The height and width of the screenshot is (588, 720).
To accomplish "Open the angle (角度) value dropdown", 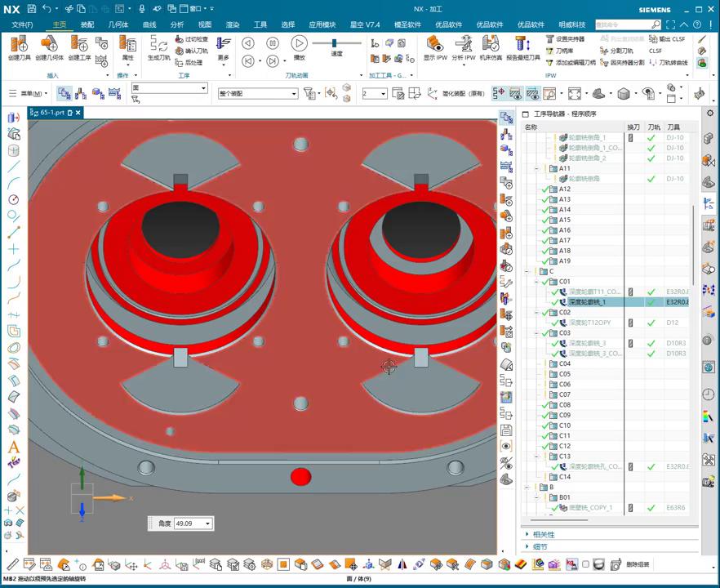I will click(207, 523).
